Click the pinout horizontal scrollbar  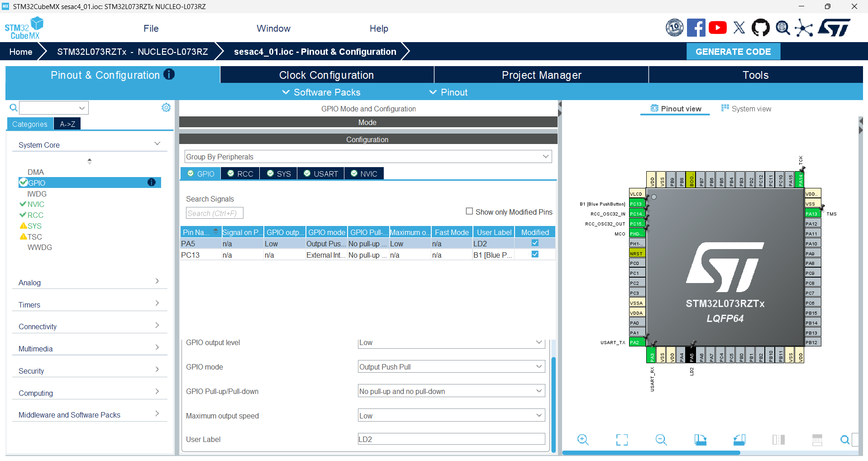tap(651, 453)
